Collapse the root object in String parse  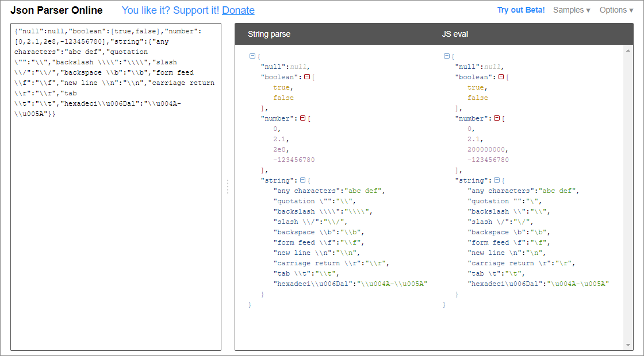tap(252, 56)
